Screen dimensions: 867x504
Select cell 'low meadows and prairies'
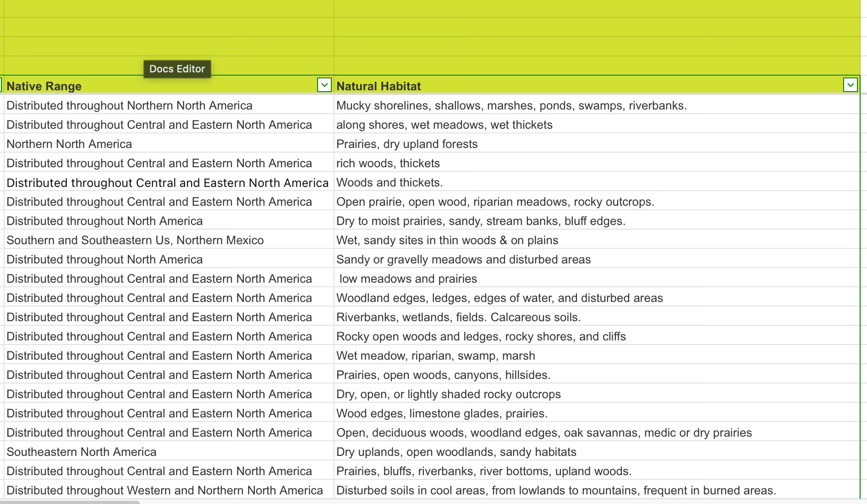pyautogui.click(x=597, y=279)
